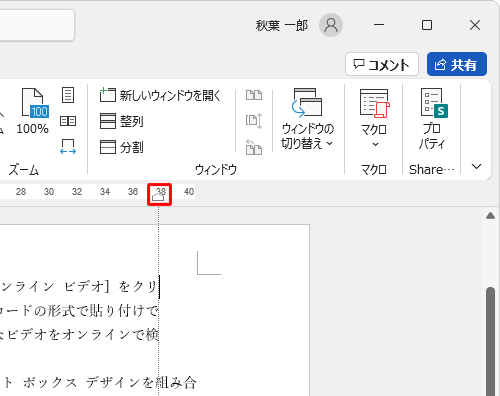Select the Page Width zoom icon
Screen dimensions: 500x396
[x=68, y=147]
